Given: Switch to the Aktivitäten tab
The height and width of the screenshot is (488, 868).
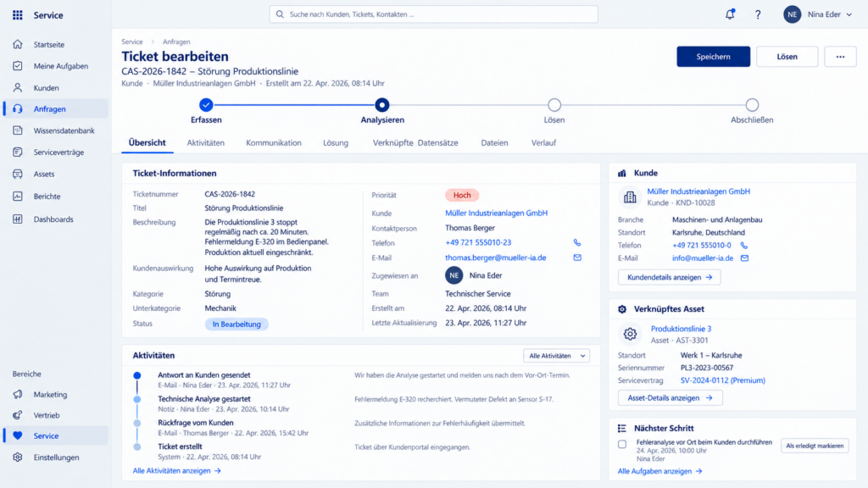Looking at the screenshot, I should pos(205,142).
